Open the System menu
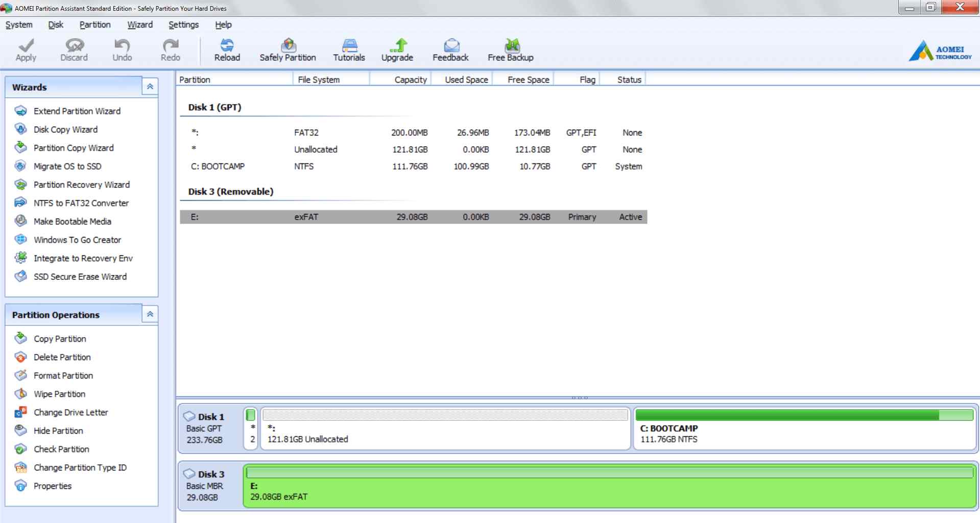Screen dimensions: 980x523 tap(19, 25)
